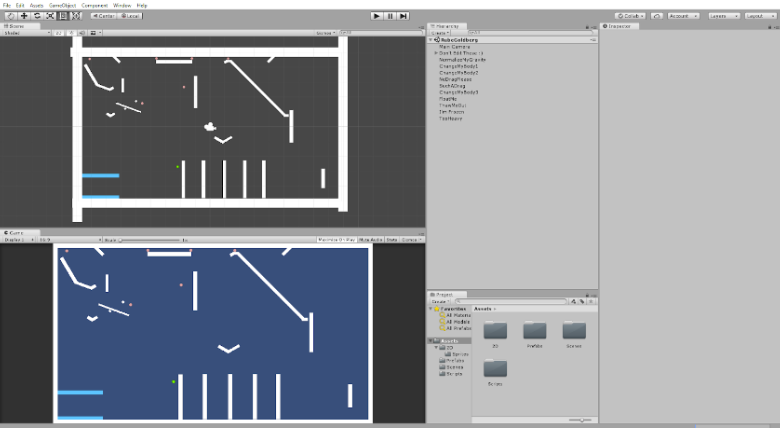Viewport: 780px width, 428px height.
Task: Click the Step frame button
Action: 403,16
